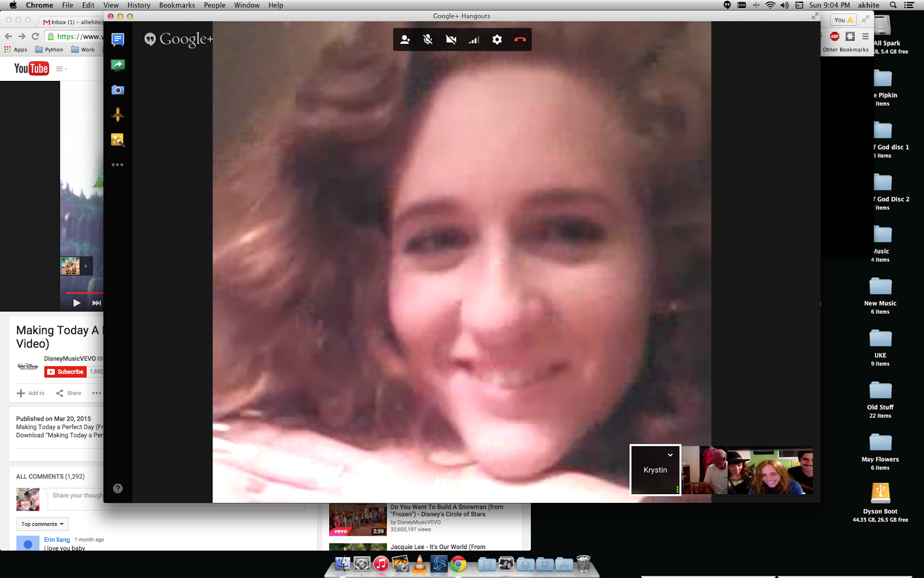Image resolution: width=924 pixels, height=578 pixels.
Task: Share the YouTube video
Action: click(x=69, y=393)
